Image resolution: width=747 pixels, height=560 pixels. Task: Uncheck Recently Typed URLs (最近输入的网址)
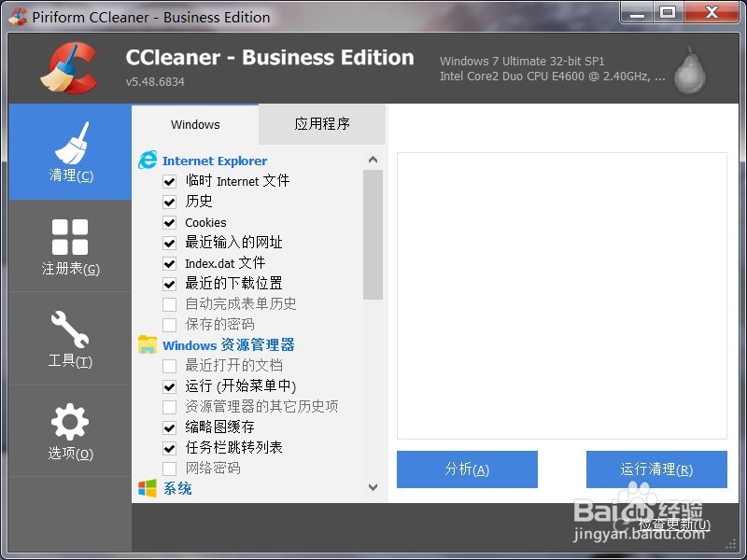click(170, 243)
